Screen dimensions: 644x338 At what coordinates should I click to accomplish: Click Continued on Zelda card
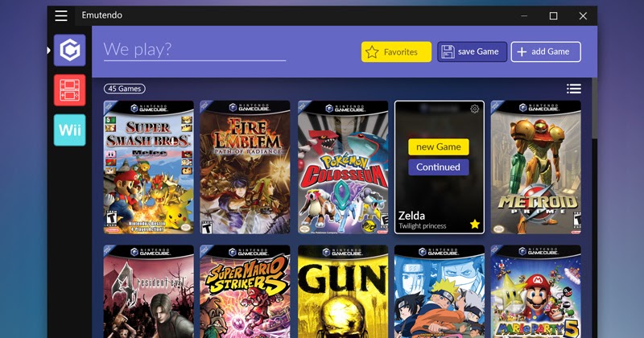[x=438, y=167]
